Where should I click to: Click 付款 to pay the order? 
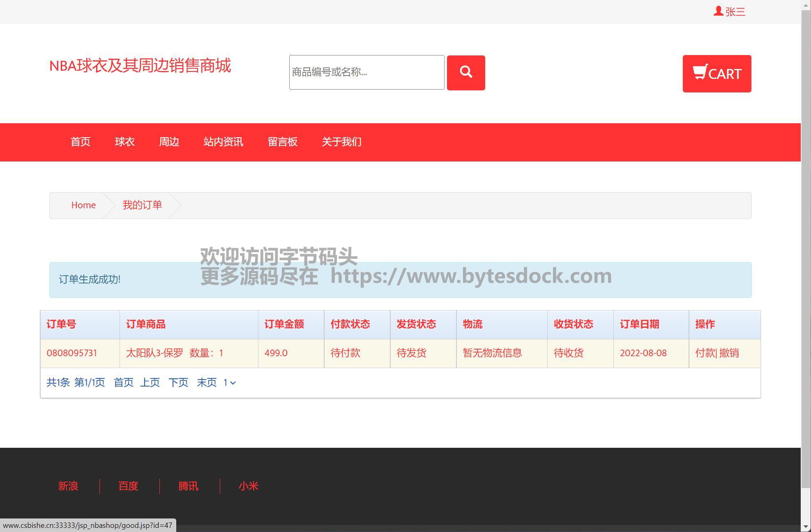coord(705,353)
